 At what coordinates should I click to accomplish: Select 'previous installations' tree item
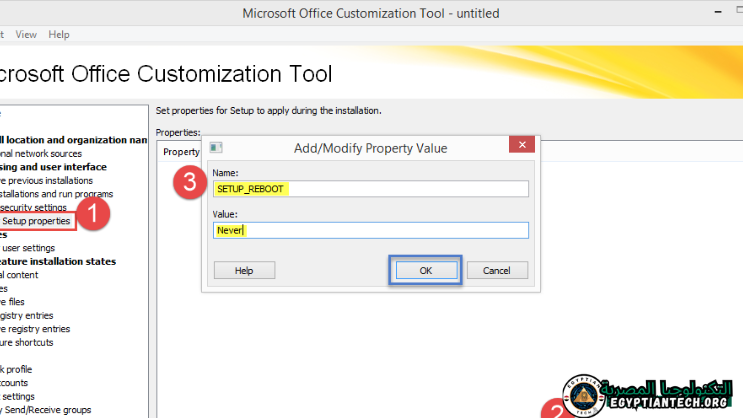click(46, 181)
